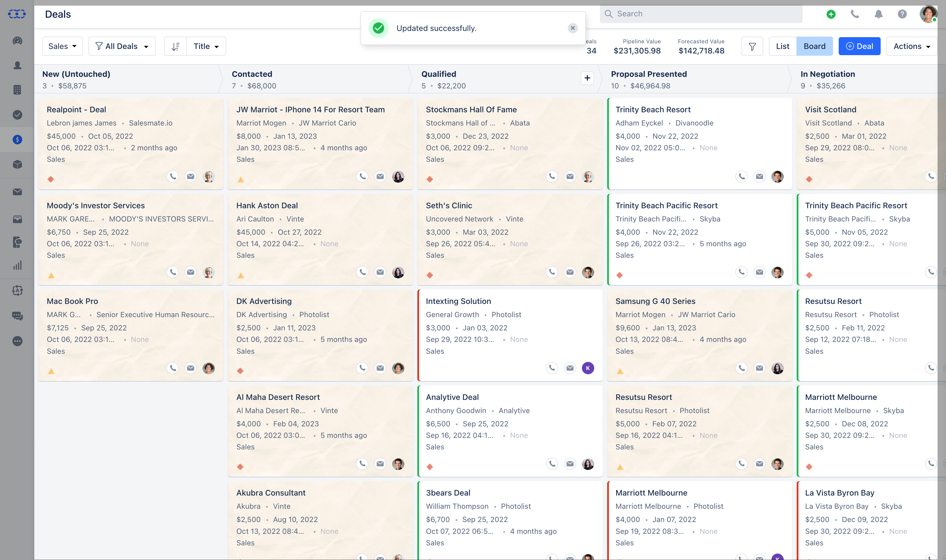
Task: Dismiss the Updated successfully notification
Action: click(573, 28)
